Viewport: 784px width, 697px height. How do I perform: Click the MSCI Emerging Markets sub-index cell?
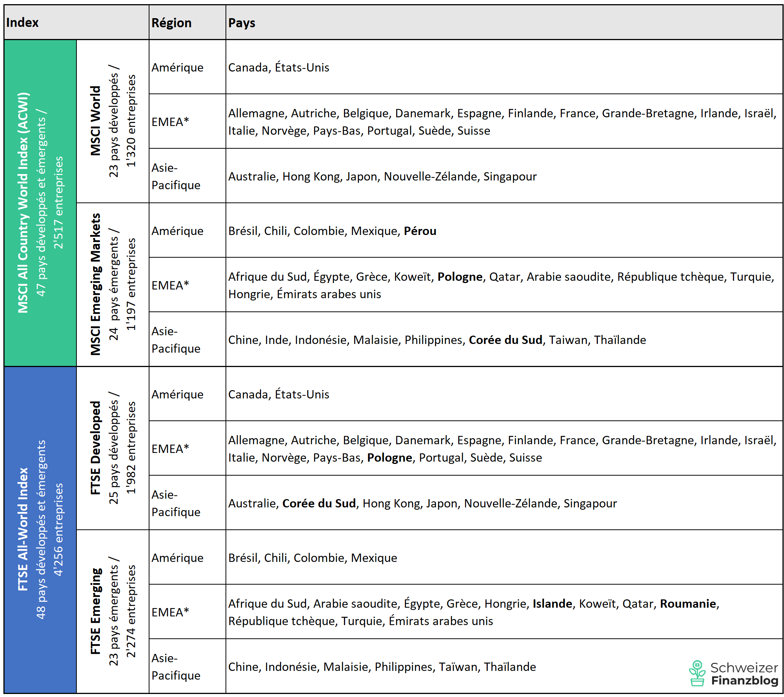point(112,284)
